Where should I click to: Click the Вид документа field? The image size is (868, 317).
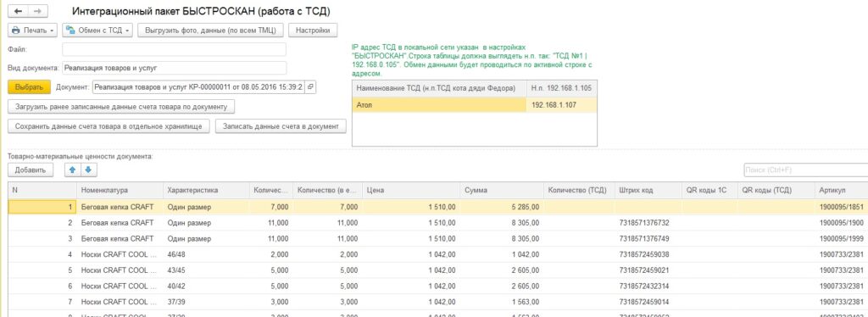[174, 68]
